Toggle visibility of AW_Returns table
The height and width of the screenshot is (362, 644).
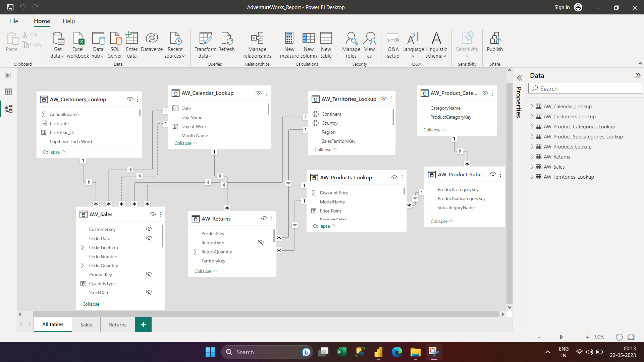[x=264, y=219]
